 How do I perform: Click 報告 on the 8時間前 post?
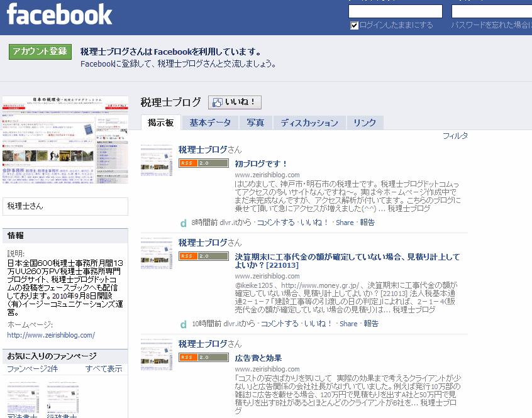(x=367, y=223)
